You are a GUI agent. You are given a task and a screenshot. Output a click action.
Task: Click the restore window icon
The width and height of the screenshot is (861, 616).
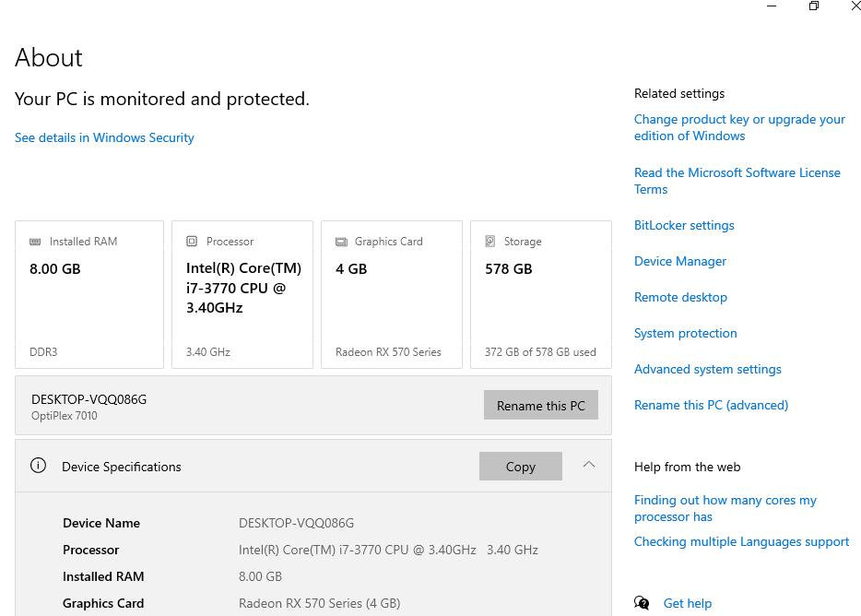814,6
